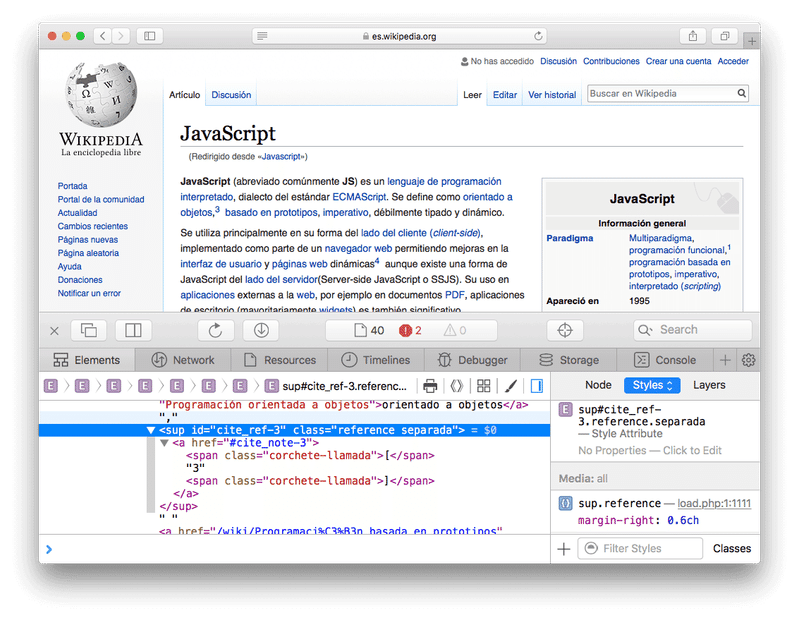This screenshot has height=620, width=800.
Task: Collapse the a href cite_note-3 node
Action: pyautogui.click(x=164, y=443)
